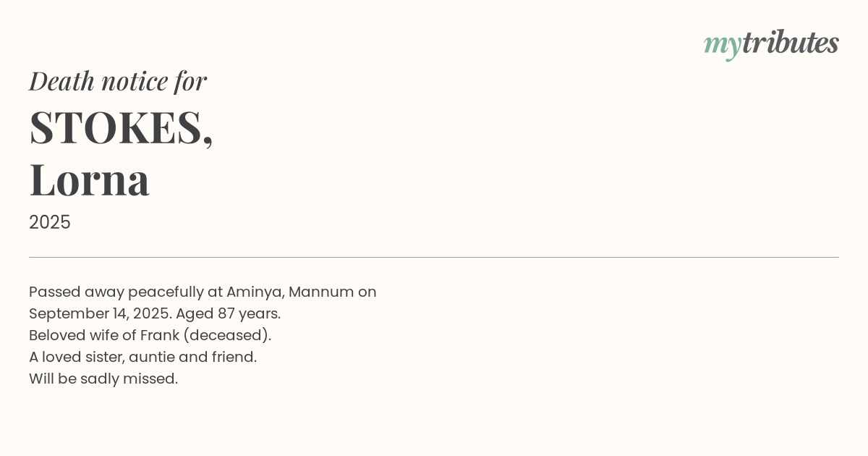Click the "tributes" part of the logo
Screen dimensions: 868x456
coord(790,43)
